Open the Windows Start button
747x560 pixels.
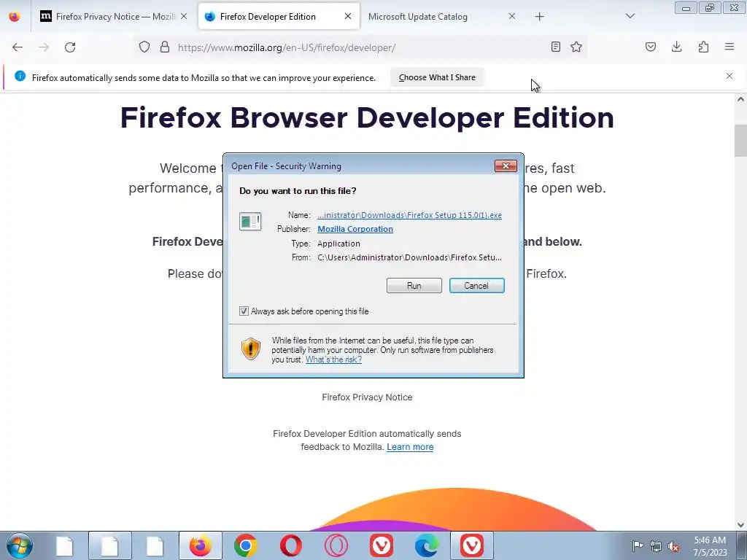coord(20,545)
